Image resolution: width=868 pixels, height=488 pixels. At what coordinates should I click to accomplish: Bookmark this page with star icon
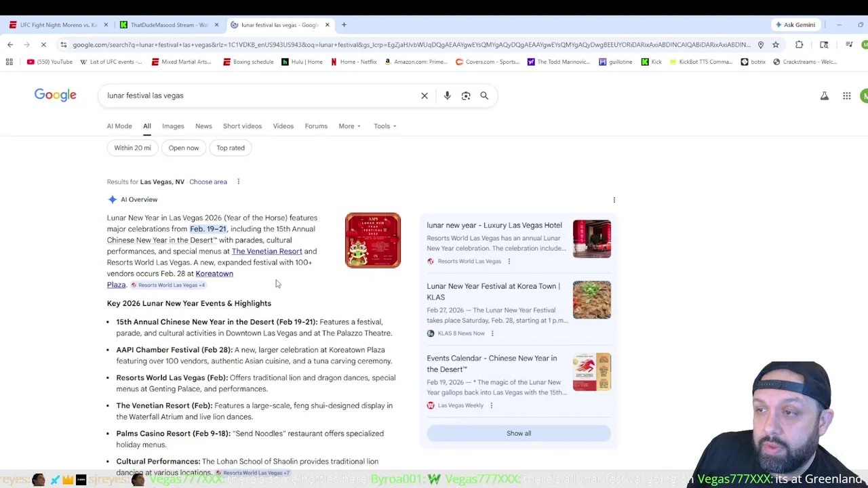(x=776, y=45)
